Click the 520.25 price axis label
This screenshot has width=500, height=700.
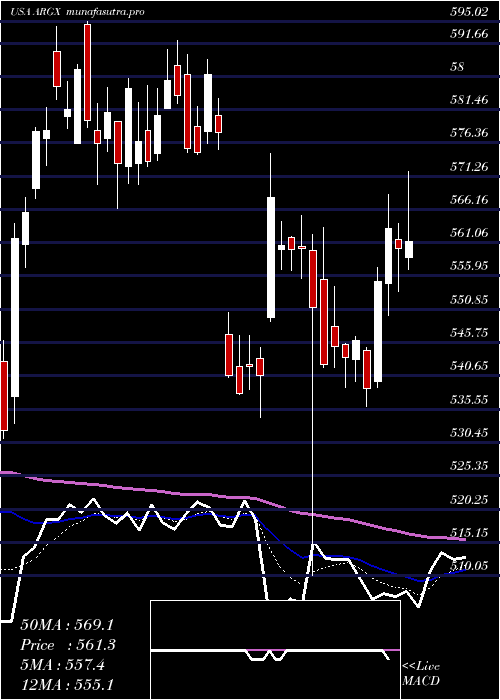[468, 499]
